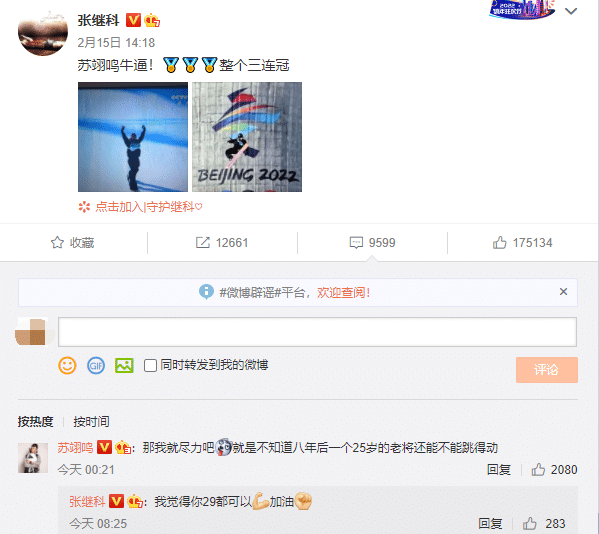Reply to 苏翊鸣's comment via 回复

click(499, 469)
